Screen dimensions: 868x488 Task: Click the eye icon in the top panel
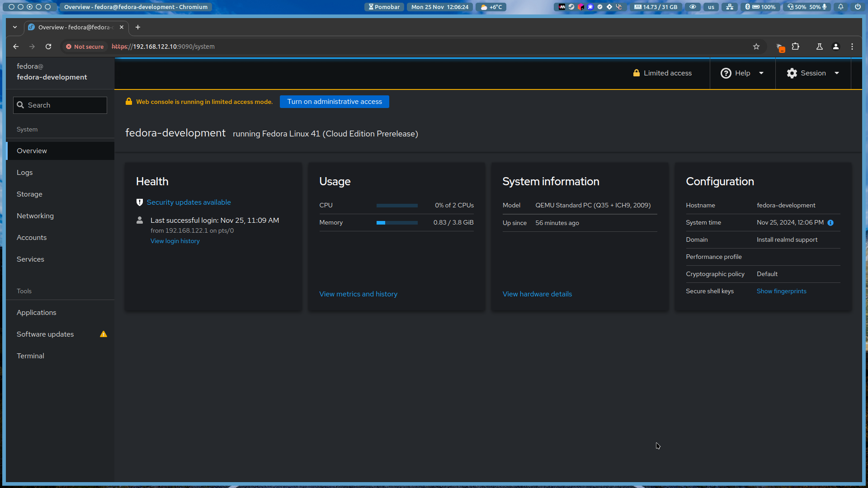click(x=693, y=7)
